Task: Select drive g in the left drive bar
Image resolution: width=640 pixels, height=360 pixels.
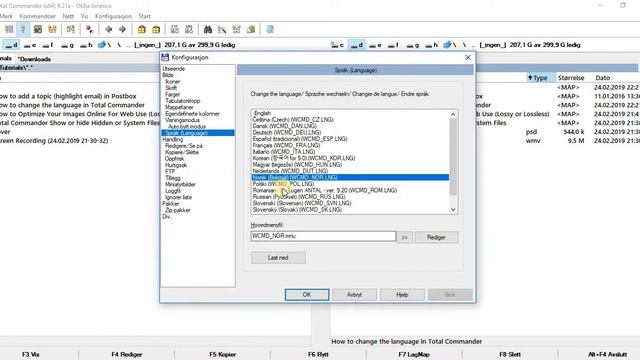Action: click(67, 45)
